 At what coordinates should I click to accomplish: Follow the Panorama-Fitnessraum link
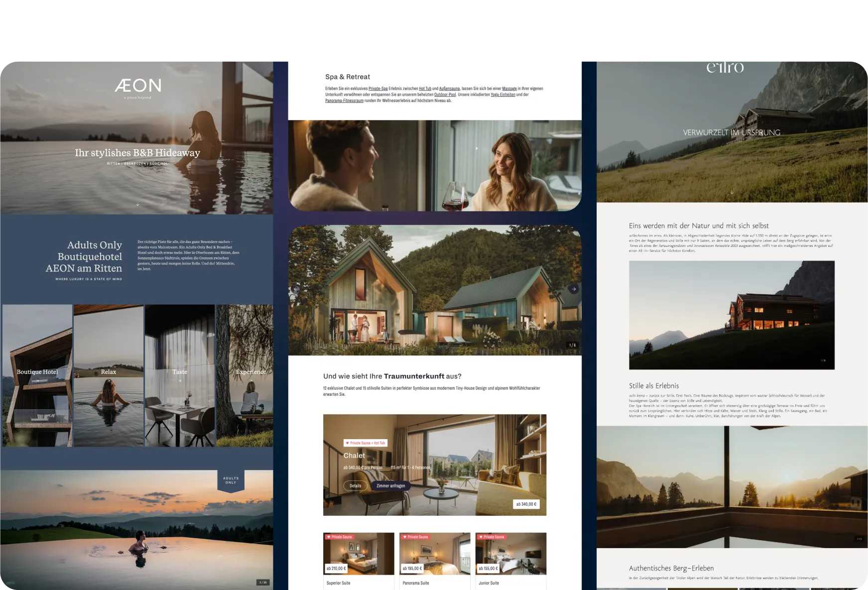[345, 101]
